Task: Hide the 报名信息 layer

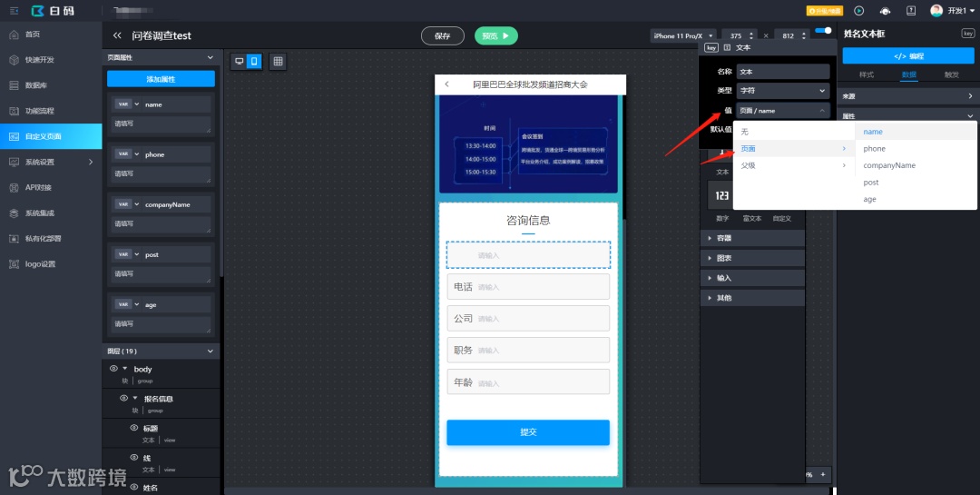Action: click(123, 398)
